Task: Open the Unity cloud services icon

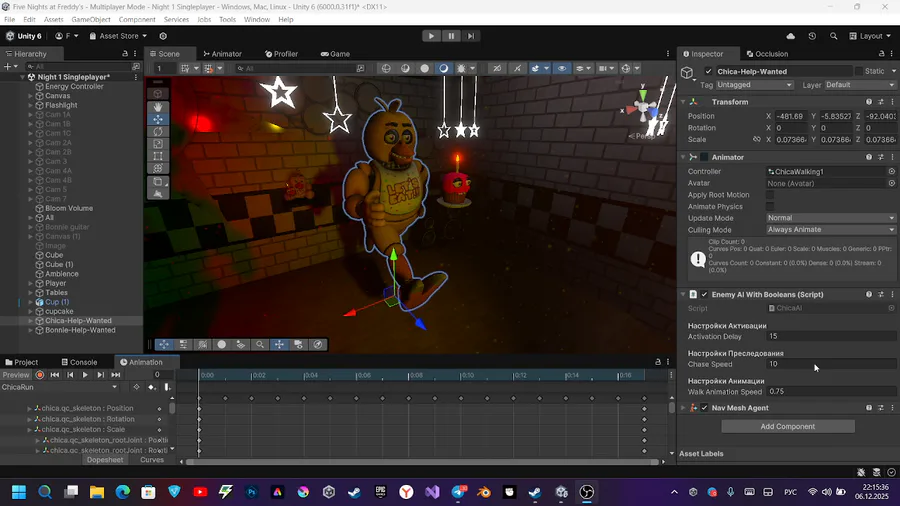Action: (x=791, y=36)
